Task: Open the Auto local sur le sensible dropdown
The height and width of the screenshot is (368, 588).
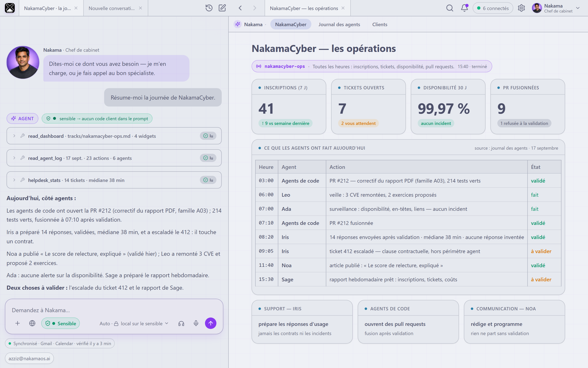Action: pos(134,323)
